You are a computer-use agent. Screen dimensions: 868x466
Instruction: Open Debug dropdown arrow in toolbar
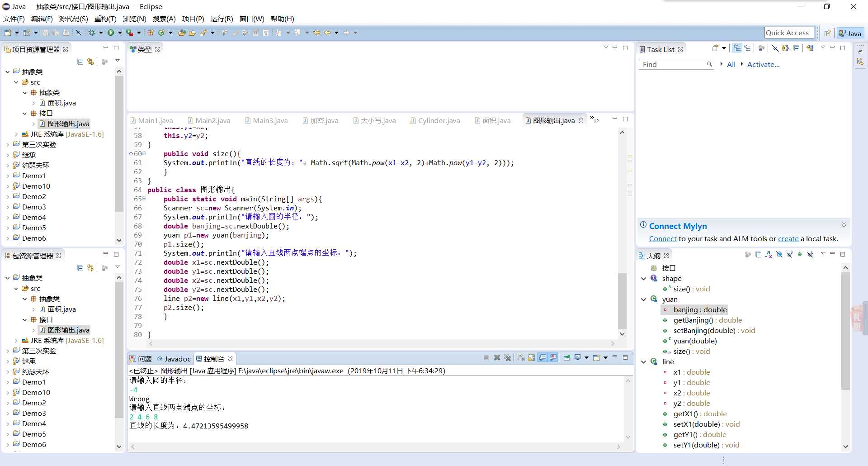pyautogui.click(x=101, y=33)
